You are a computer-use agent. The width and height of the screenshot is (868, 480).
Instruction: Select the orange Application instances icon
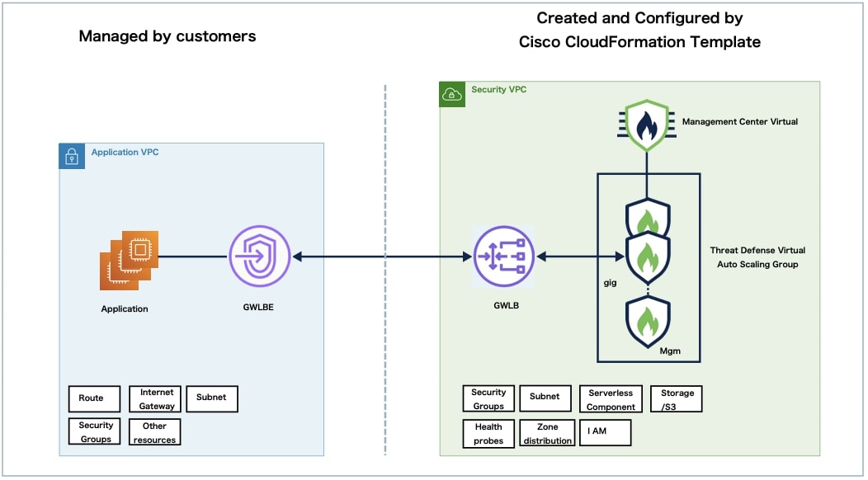[x=129, y=261]
